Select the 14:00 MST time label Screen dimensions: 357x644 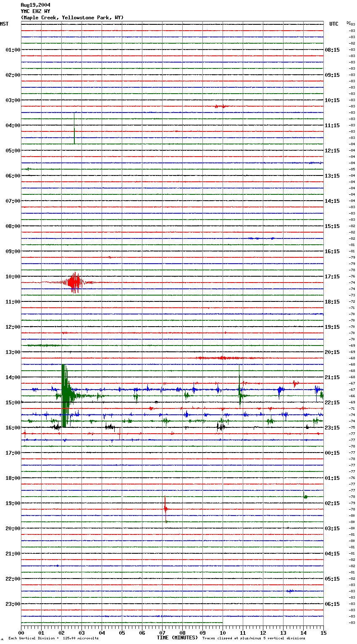(13, 377)
